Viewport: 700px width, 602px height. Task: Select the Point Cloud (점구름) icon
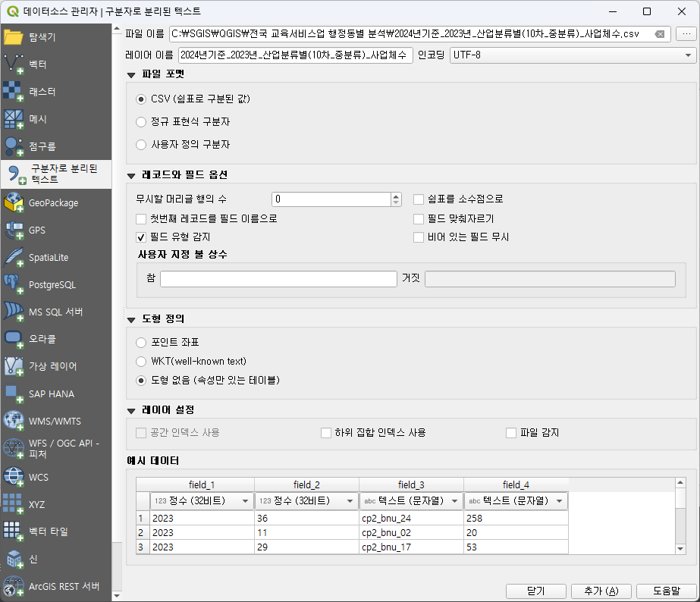14,146
